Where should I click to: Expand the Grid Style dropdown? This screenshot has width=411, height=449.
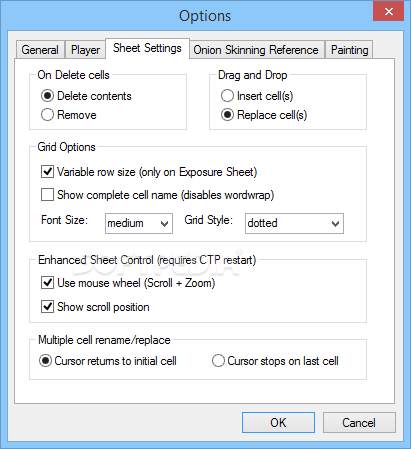tap(294, 223)
